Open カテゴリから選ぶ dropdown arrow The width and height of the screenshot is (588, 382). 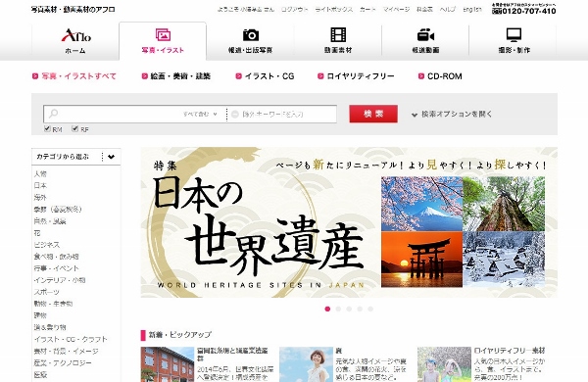(x=111, y=157)
